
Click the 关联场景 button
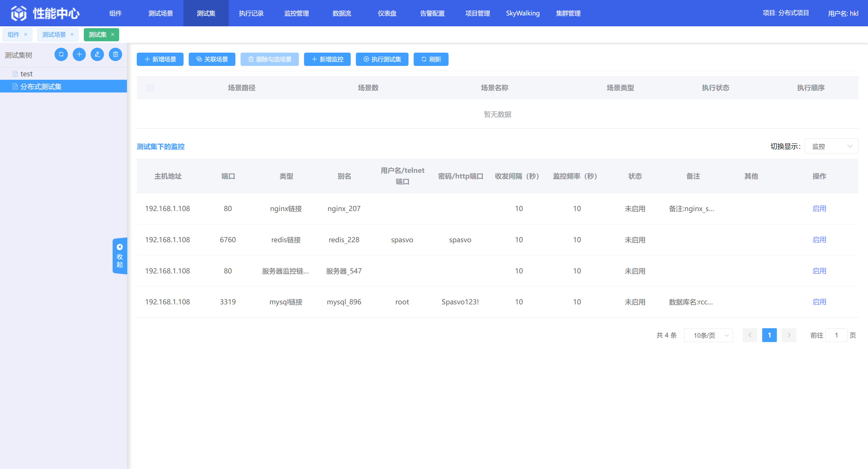pos(212,59)
